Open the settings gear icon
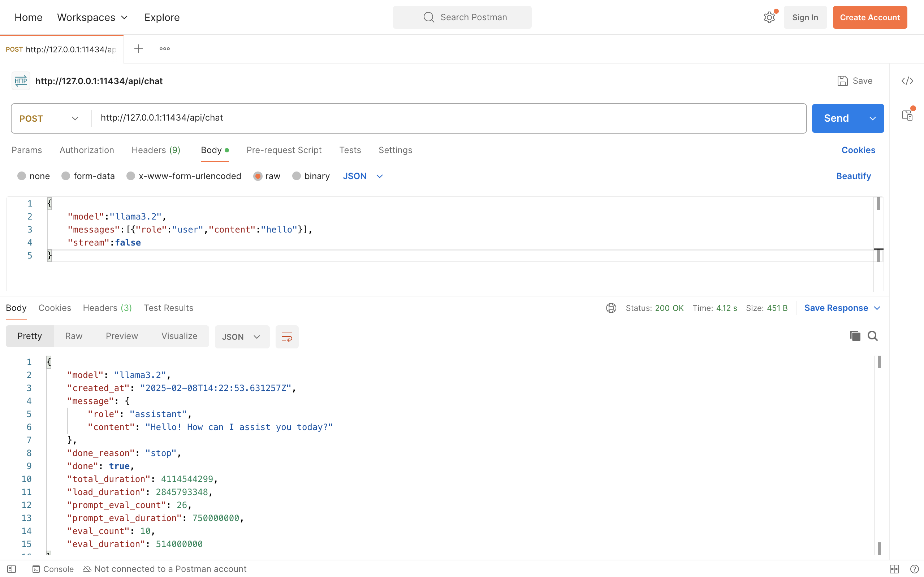 click(769, 17)
